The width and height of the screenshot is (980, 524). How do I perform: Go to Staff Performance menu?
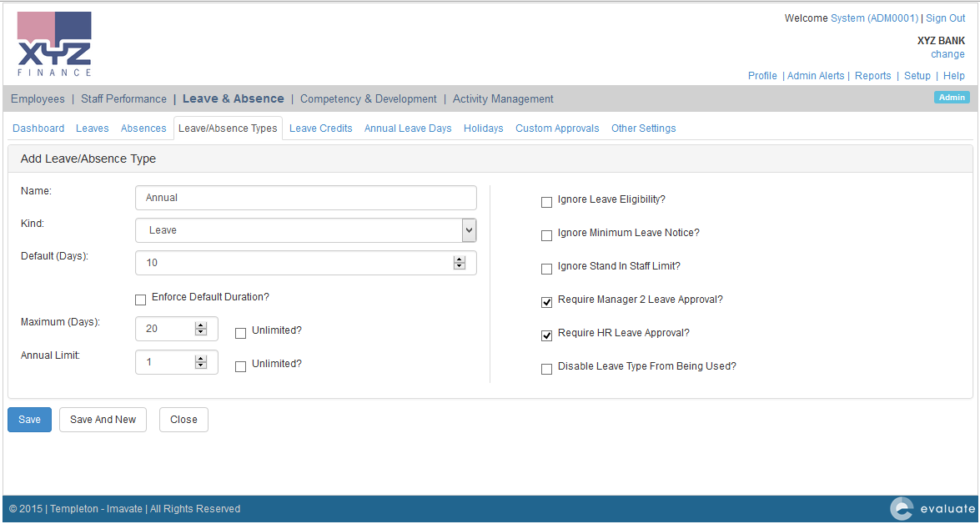pos(123,98)
